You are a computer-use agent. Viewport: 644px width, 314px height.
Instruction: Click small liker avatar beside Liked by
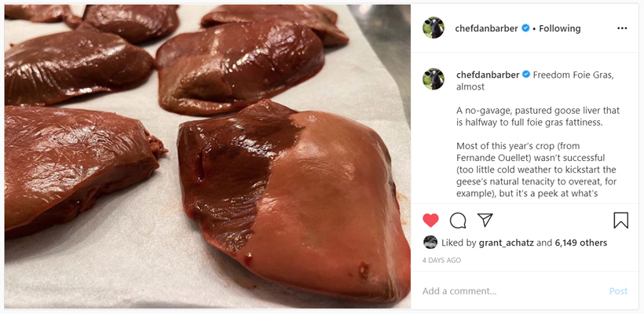coord(430,243)
